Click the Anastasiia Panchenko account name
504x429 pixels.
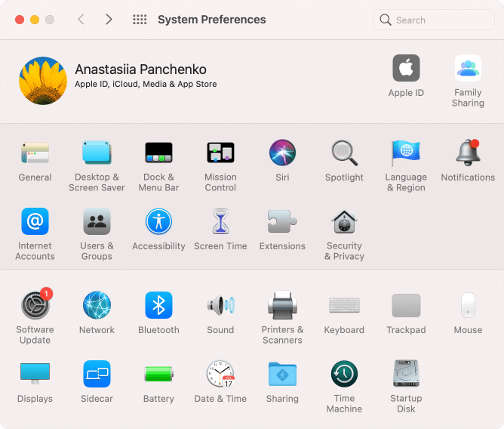tap(140, 69)
